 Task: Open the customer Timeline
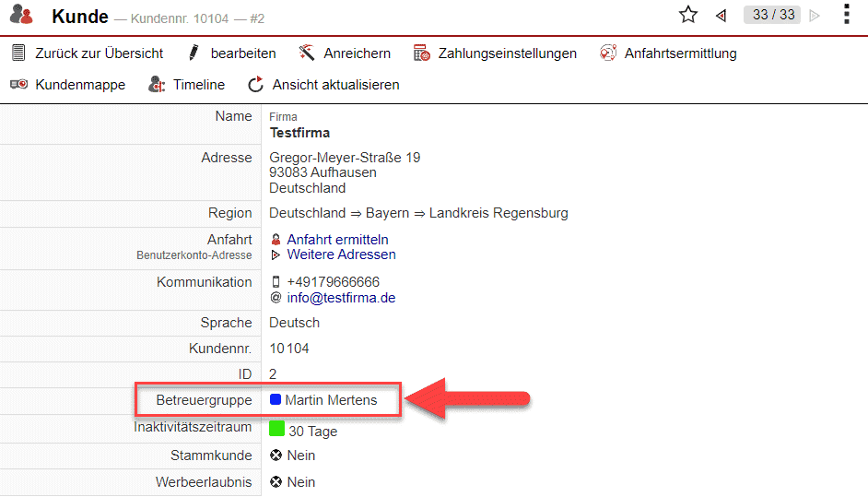(x=186, y=85)
